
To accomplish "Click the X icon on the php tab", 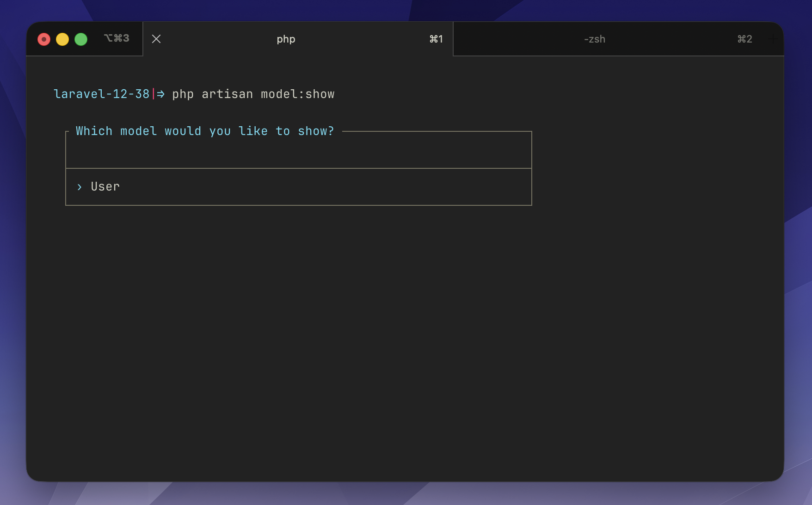I will tap(156, 39).
